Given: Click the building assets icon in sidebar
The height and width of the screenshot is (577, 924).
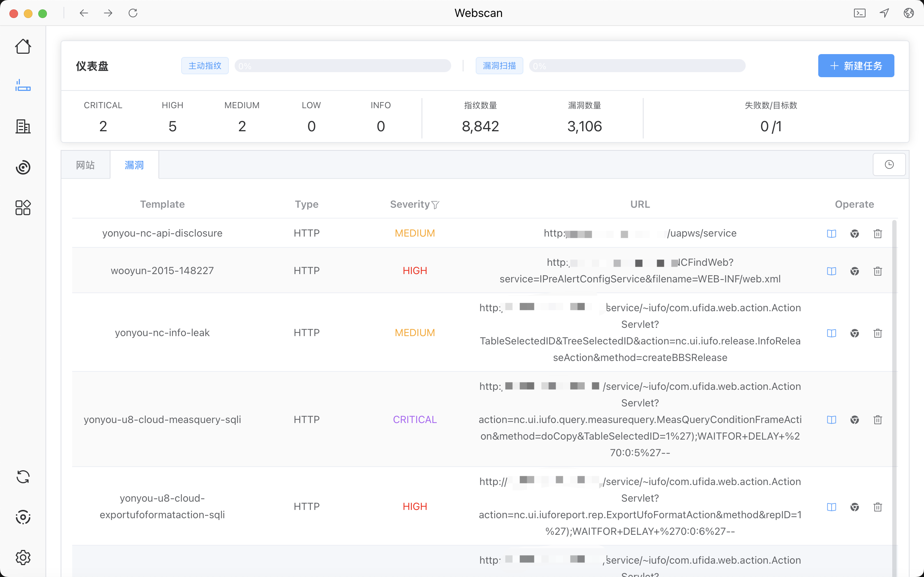Looking at the screenshot, I should tap(23, 126).
